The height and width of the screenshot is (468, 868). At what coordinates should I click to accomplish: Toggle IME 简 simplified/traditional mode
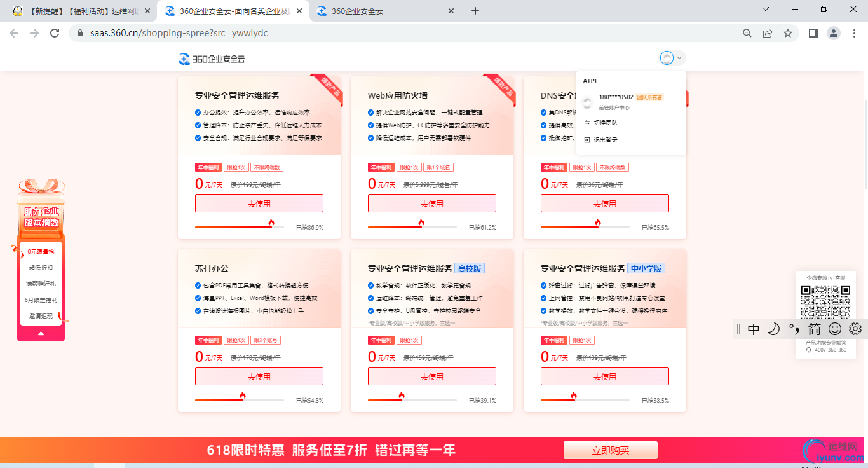coord(814,329)
